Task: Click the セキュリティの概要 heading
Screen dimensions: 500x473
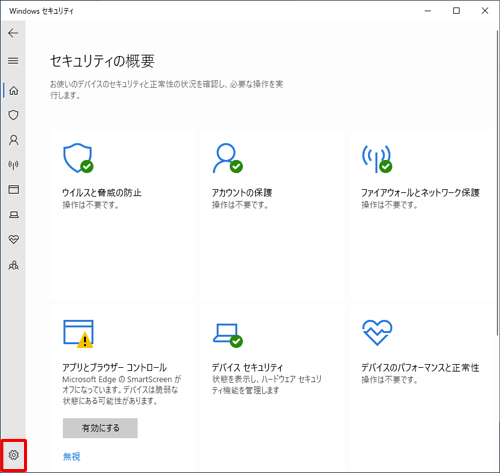Action: click(102, 61)
